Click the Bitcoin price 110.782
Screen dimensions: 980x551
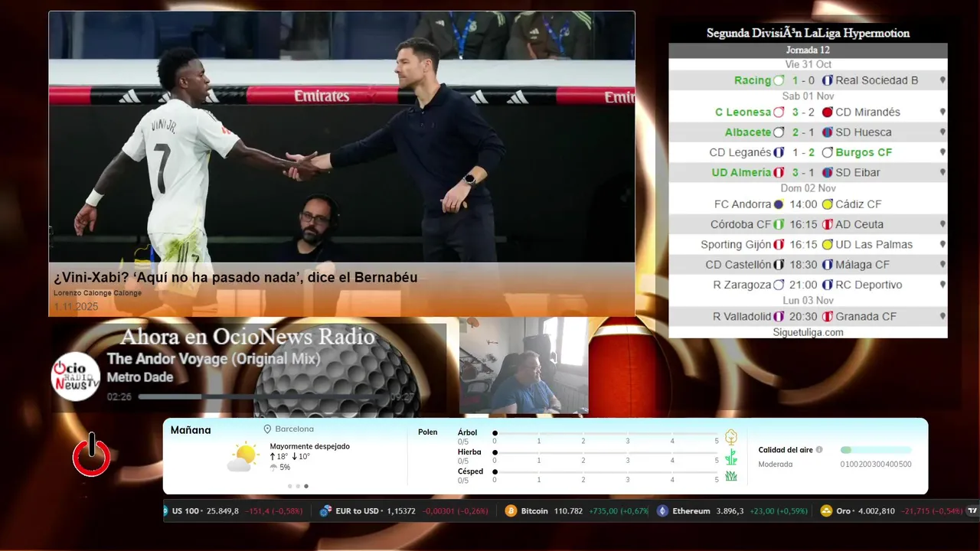point(567,510)
